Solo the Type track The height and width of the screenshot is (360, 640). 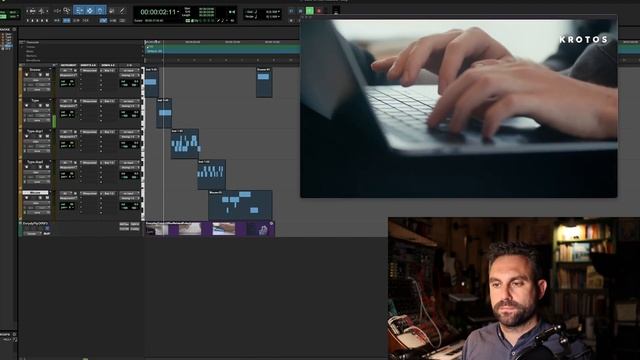[x=40, y=105]
